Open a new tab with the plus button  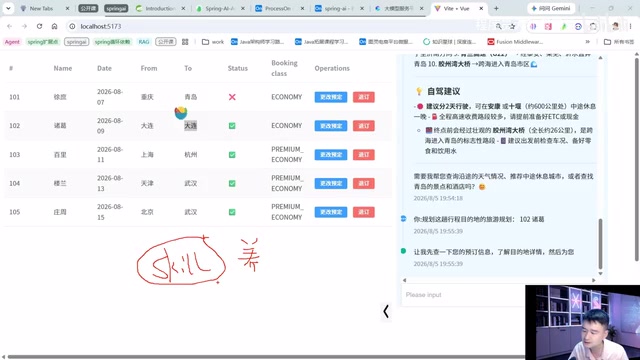click(496, 8)
